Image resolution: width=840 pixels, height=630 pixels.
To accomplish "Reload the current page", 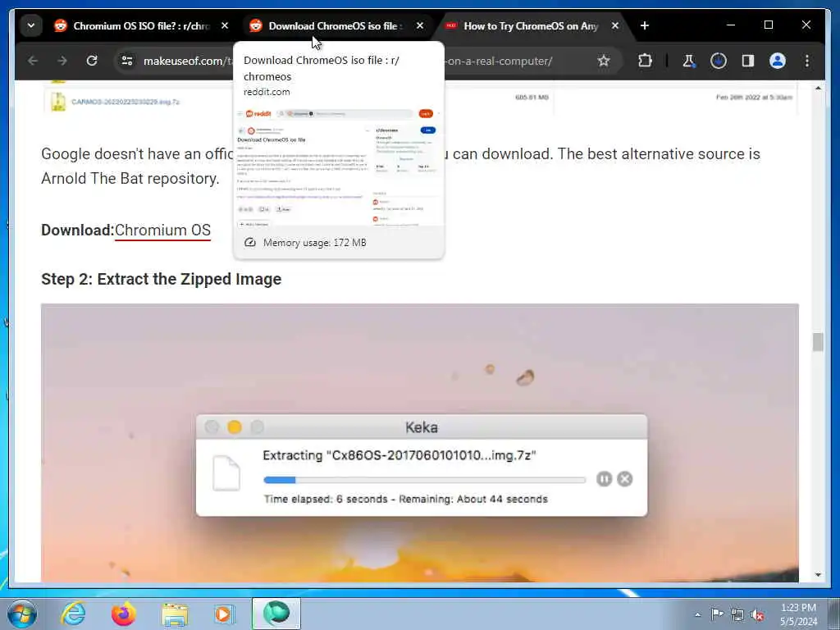I will (x=92, y=61).
